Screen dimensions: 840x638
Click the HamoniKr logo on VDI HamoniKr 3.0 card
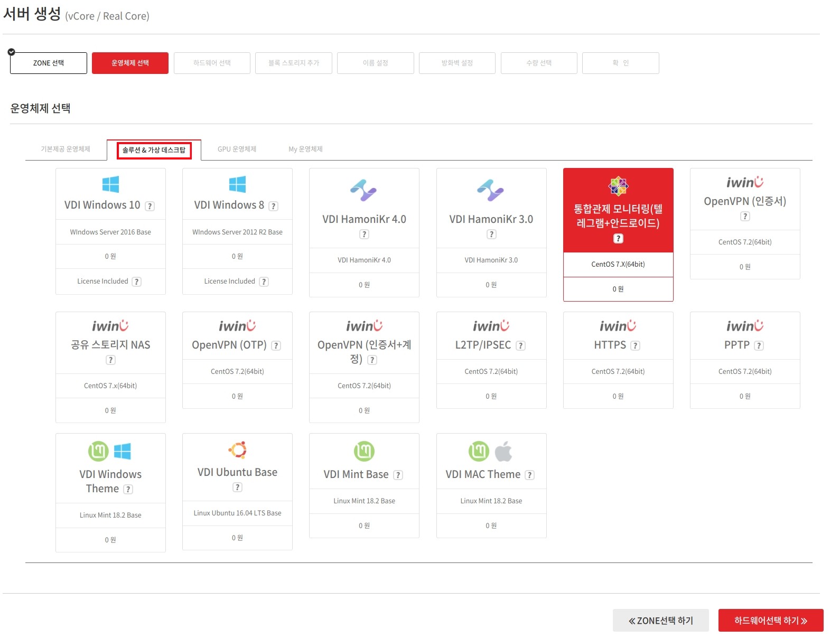pos(491,191)
